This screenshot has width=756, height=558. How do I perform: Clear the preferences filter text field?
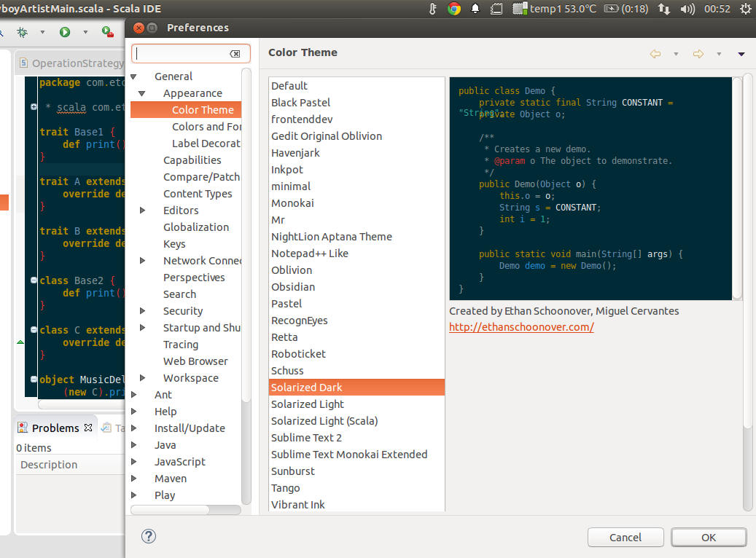click(235, 53)
